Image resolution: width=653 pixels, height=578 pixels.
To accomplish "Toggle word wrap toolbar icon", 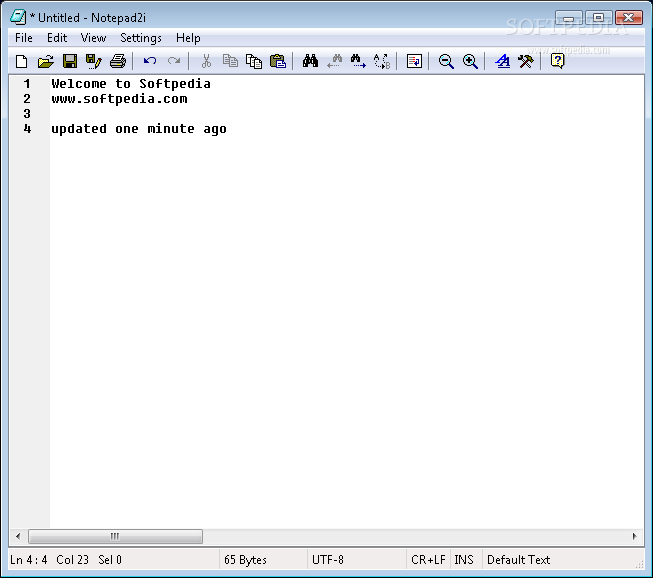I will (x=414, y=62).
